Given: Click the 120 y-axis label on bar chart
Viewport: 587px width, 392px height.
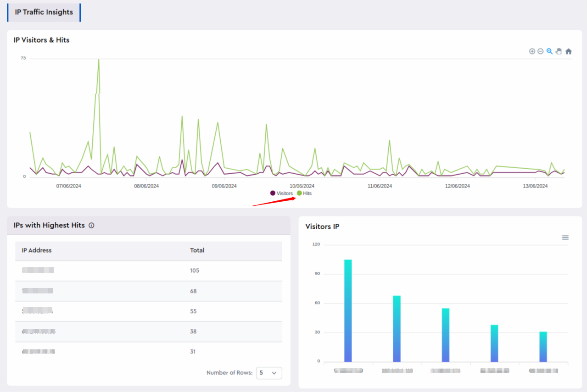Looking at the screenshot, I should 316,244.
